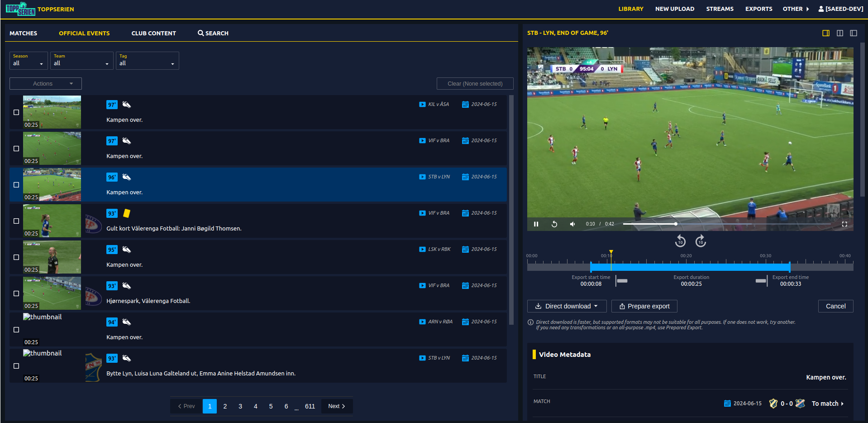Skip forward 10 seconds
This screenshot has height=423, width=868.
pos(701,241)
